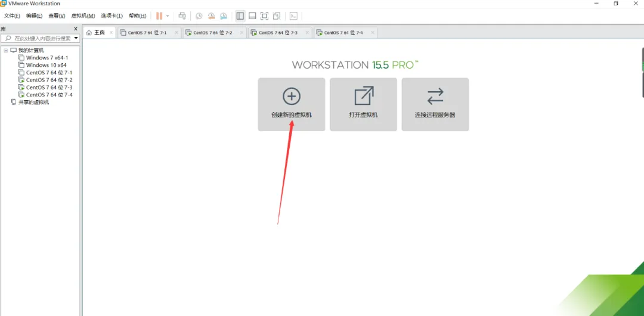Screen dimensions: 644x316
Task: Click the Unity mode toolbar icon
Action: click(277, 16)
